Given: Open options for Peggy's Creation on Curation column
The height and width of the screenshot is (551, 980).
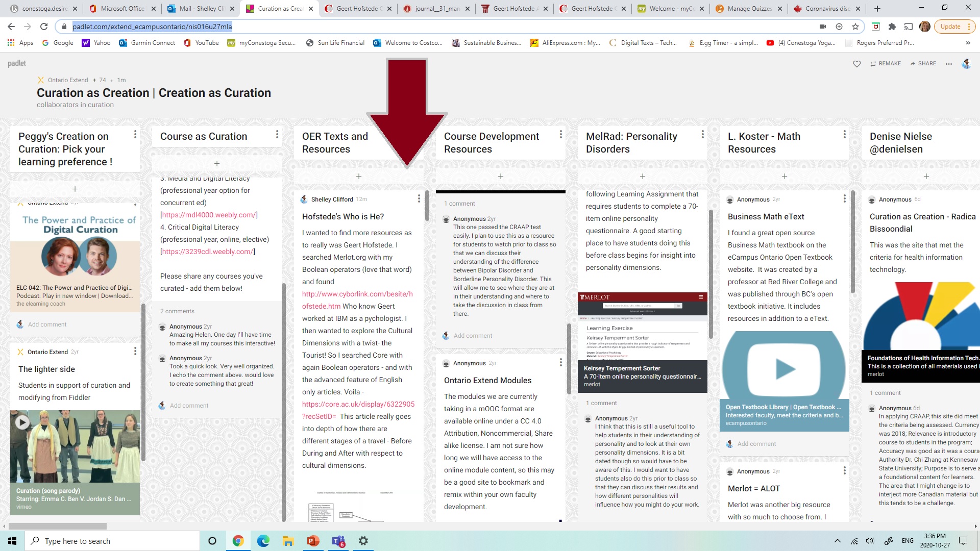Looking at the screenshot, I should click(x=135, y=134).
